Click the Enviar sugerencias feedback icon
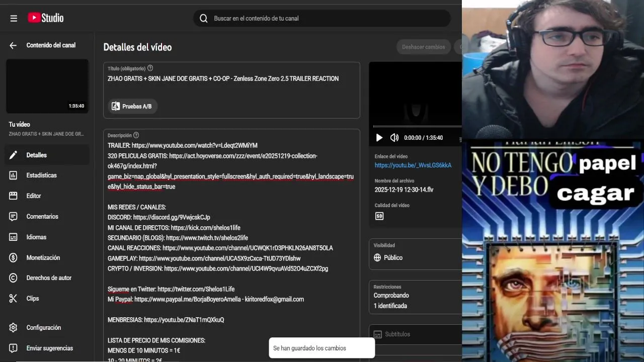 coord(14,348)
